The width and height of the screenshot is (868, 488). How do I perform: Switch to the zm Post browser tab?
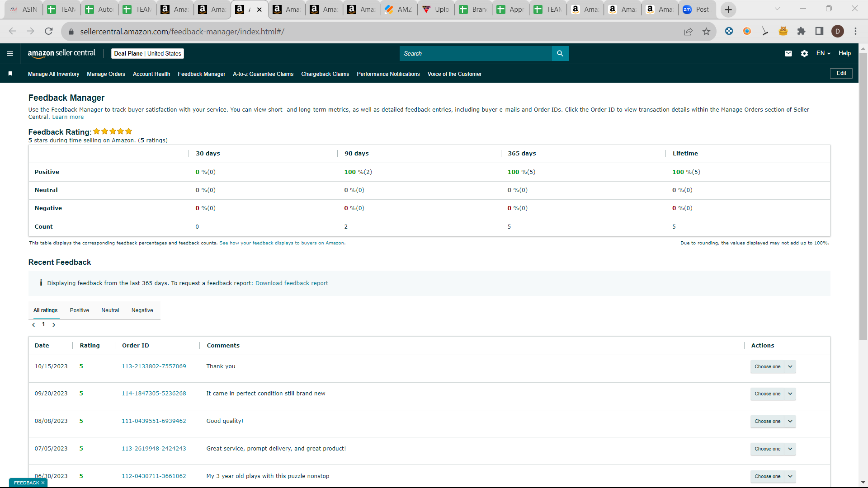697,9
